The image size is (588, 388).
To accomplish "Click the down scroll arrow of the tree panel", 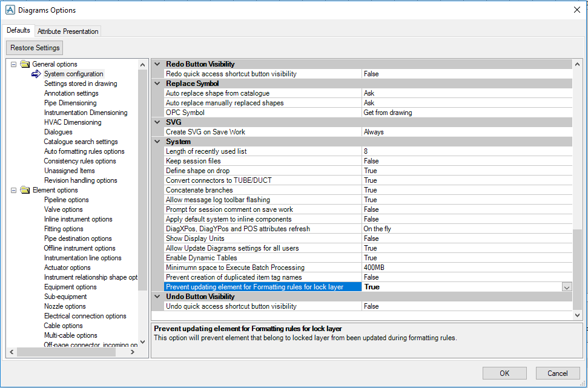I will (x=142, y=343).
